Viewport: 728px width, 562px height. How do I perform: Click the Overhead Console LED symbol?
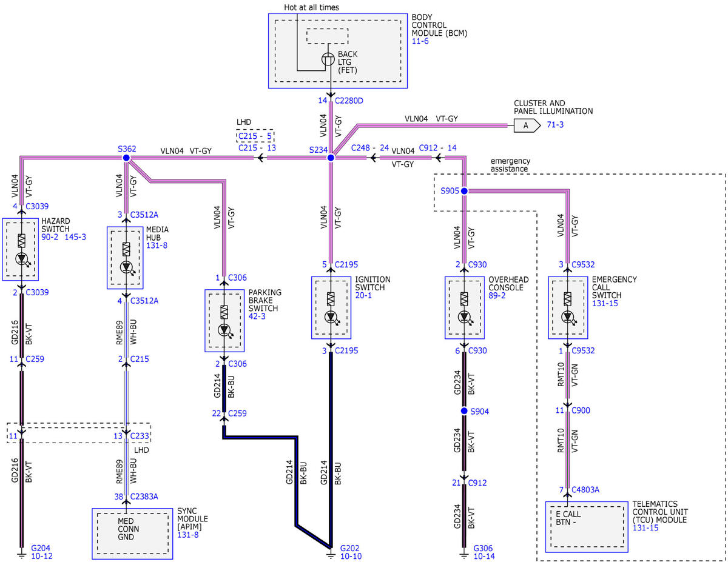coord(464,316)
